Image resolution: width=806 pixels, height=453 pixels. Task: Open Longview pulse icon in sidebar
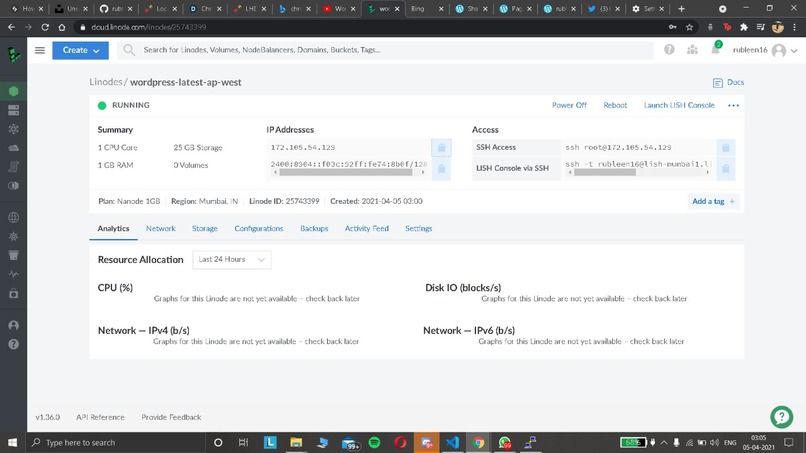(x=13, y=274)
